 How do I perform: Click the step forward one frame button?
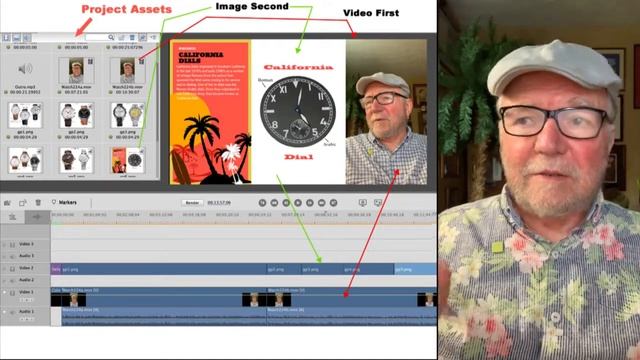[x=310, y=203]
